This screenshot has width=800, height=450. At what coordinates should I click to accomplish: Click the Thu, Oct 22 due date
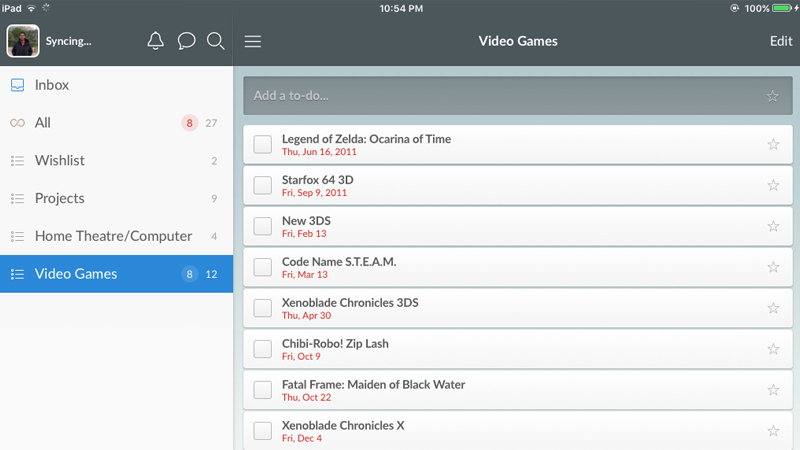307,397
